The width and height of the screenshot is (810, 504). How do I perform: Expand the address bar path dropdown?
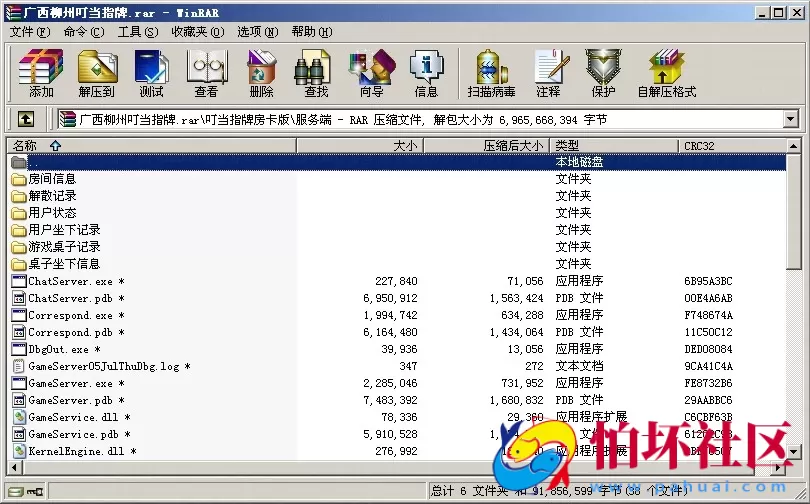(x=790, y=120)
